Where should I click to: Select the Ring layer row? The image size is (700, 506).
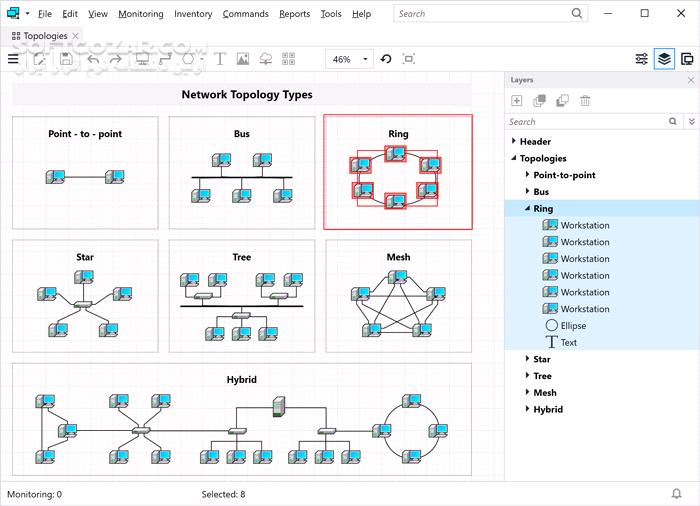tap(602, 208)
